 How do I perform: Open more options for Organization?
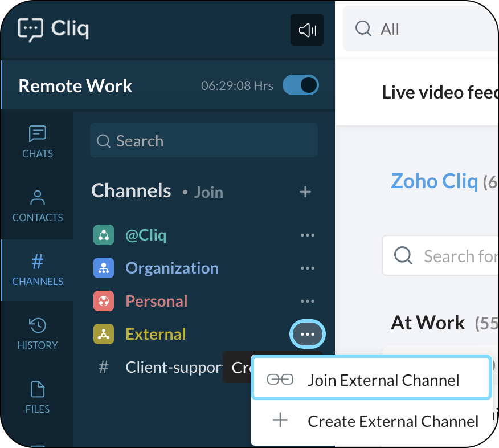(x=308, y=268)
